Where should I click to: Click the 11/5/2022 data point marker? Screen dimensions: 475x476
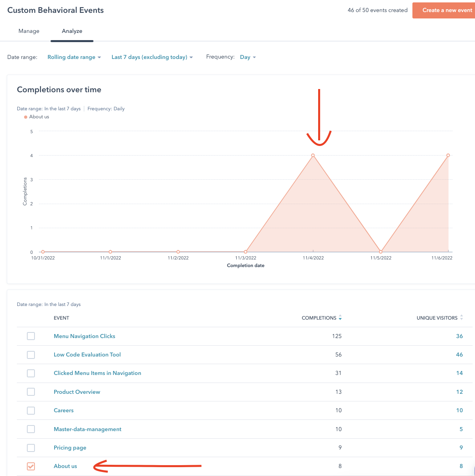click(381, 252)
